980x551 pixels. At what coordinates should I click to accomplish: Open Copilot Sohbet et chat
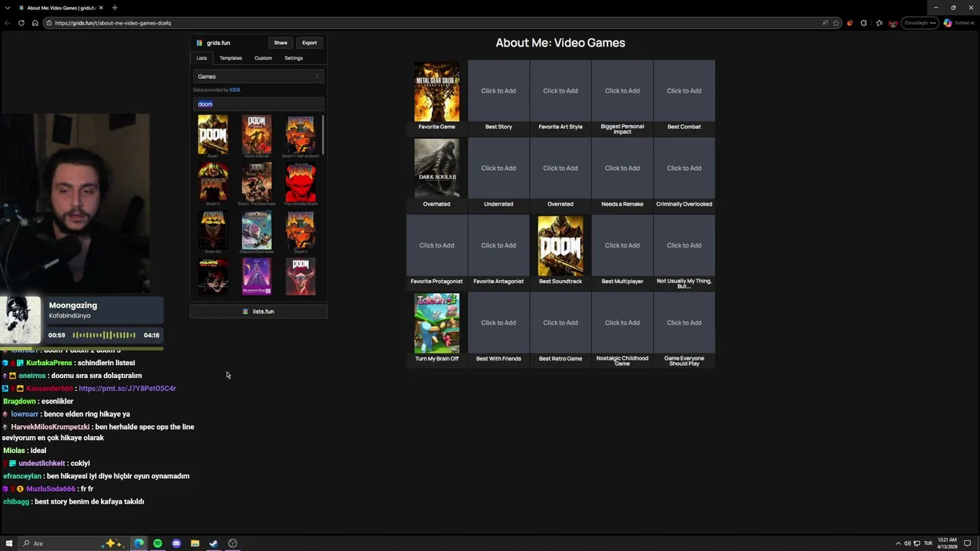[959, 23]
